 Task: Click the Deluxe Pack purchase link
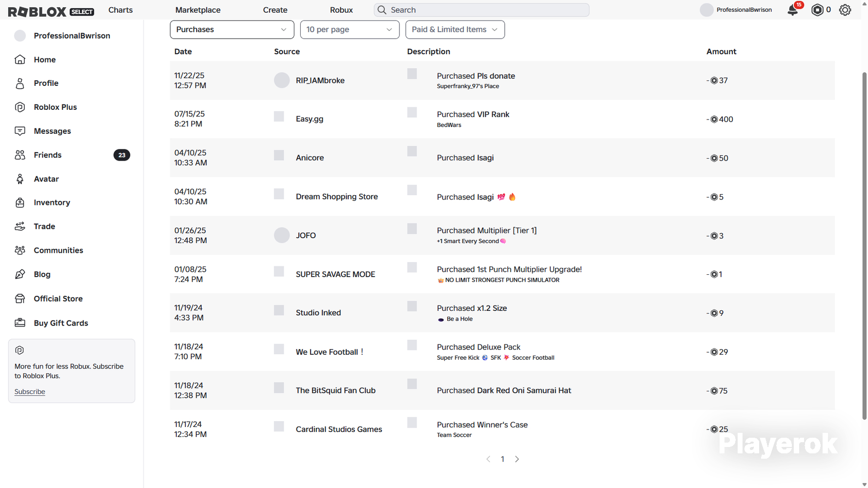pos(498,347)
